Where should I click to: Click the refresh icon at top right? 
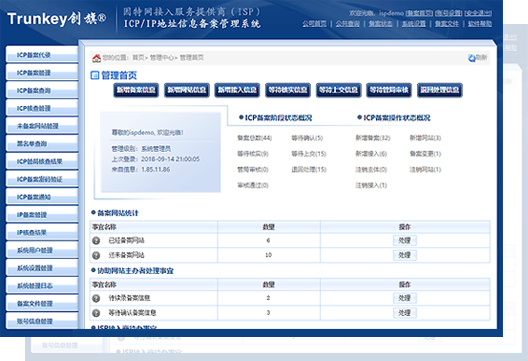coord(471,58)
